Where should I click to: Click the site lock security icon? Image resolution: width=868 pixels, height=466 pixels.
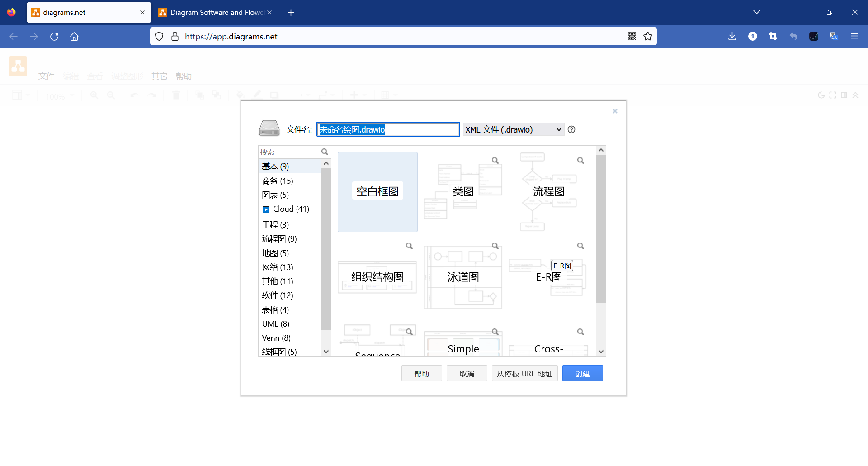(x=175, y=37)
